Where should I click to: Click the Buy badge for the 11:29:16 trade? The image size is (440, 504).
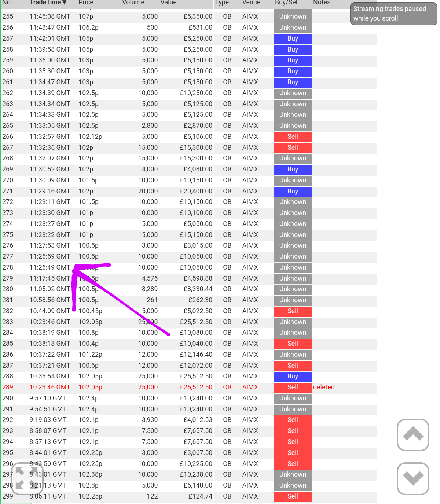(x=293, y=191)
